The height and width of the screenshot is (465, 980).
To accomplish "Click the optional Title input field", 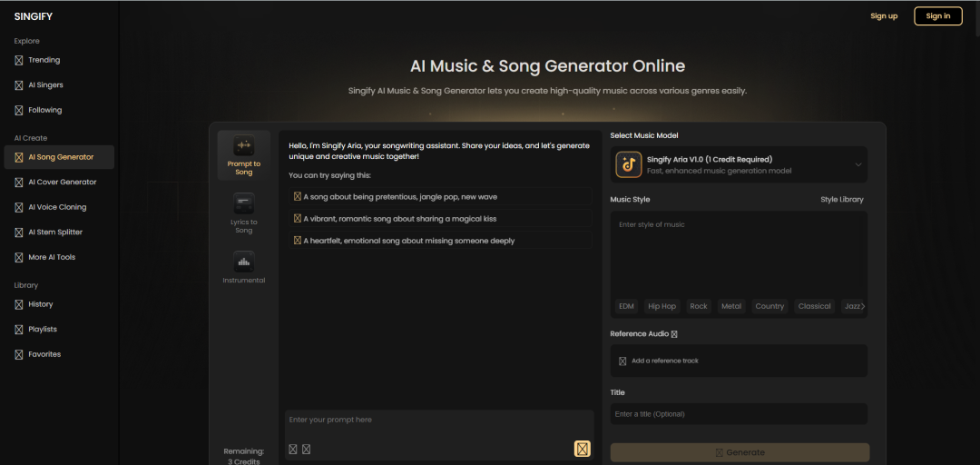I will pyautogui.click(x=739, y=414).
